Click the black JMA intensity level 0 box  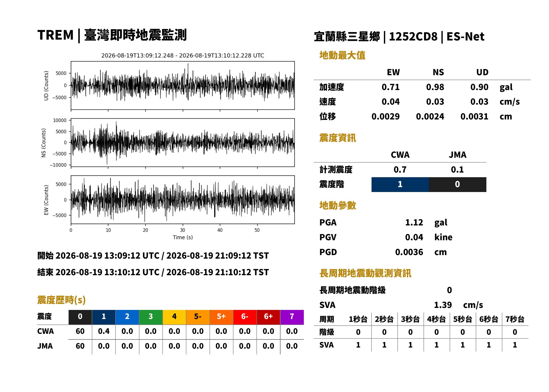tap(458, 185)
